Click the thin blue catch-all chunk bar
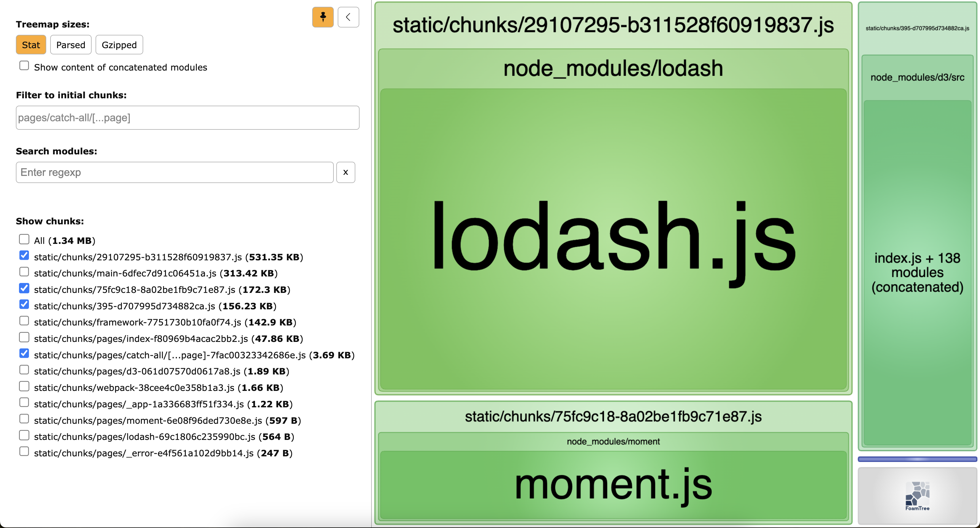The width and height of the screenshot is (980, 528). [x=917, y=459]
